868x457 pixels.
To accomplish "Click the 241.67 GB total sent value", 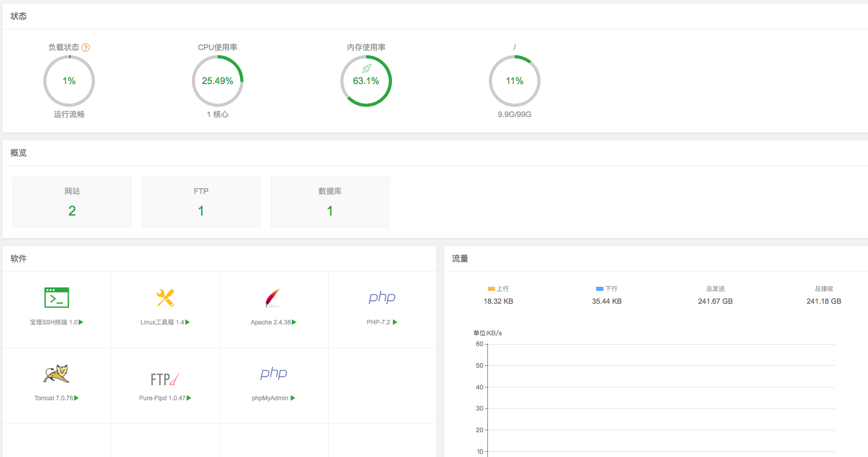I will pyautogui.click(x=715, y=301).
